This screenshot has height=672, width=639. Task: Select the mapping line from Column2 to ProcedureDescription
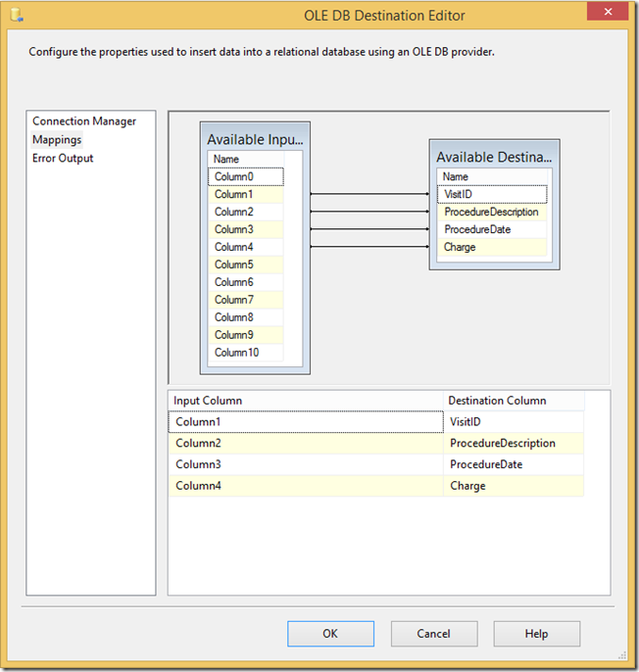369,212
